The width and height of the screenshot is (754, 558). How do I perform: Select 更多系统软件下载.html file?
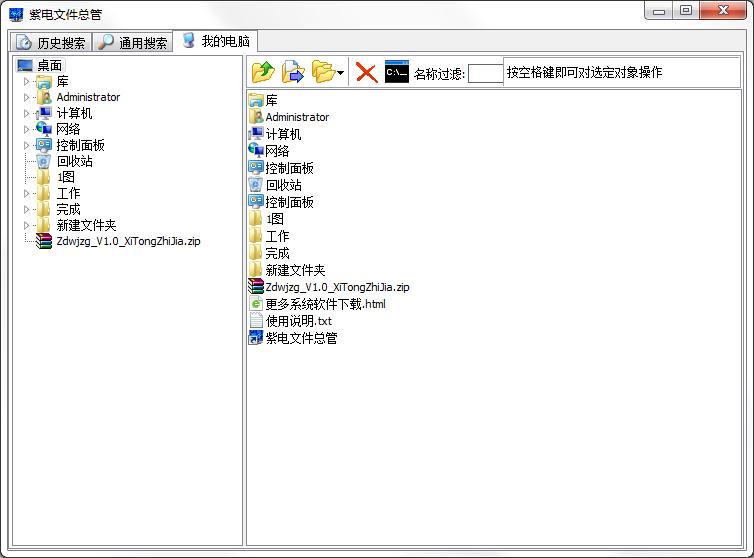[326, 304]
